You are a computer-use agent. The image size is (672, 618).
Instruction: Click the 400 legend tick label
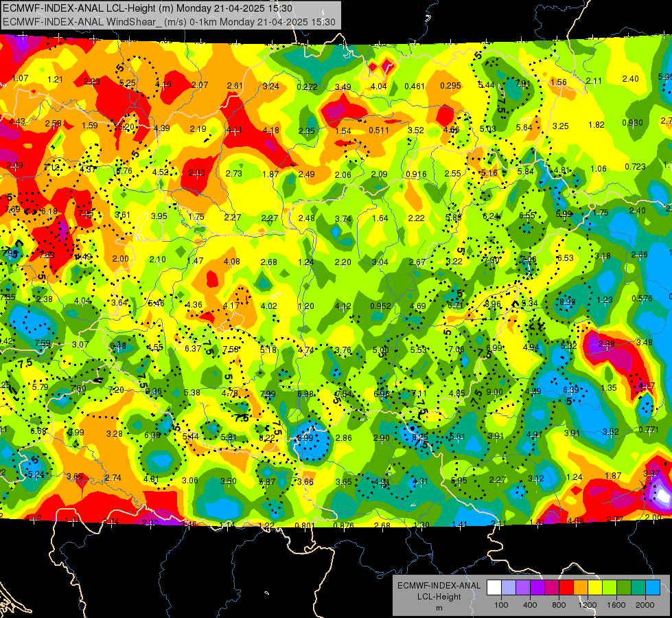pyautogui.click(x=530, y=605)
